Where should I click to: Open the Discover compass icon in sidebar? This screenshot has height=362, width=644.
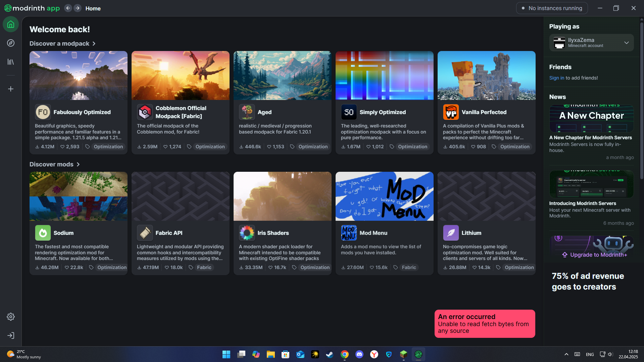point(11,43)
